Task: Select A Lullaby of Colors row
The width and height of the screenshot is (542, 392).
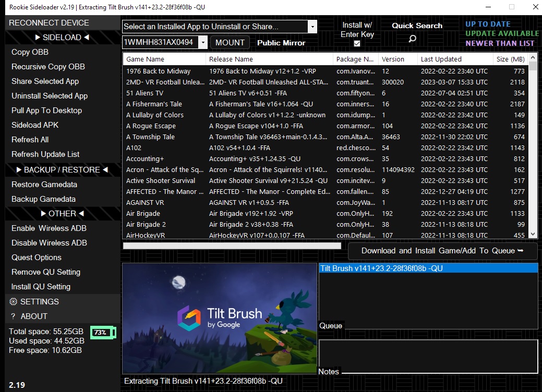Action: point(326,115)
